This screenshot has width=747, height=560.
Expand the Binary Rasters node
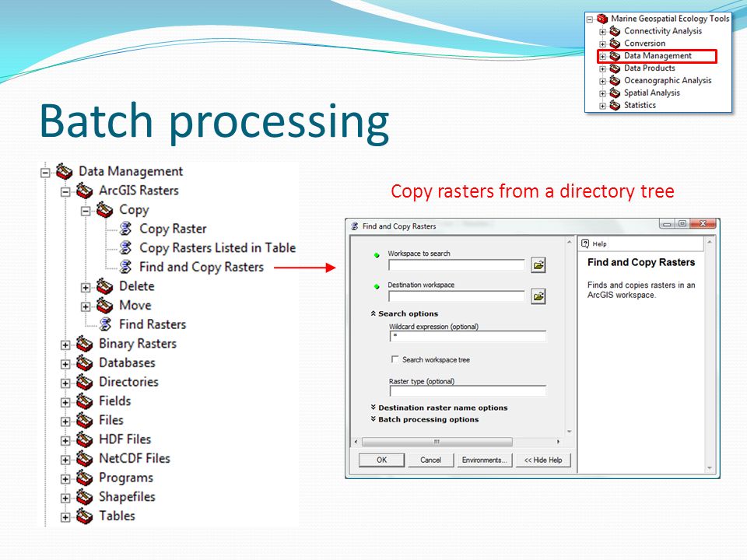[65, 345]
